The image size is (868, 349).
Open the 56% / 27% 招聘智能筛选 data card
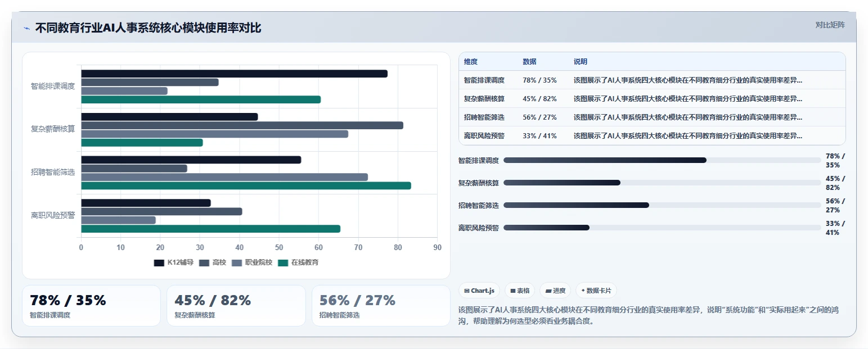pos(381,306)
